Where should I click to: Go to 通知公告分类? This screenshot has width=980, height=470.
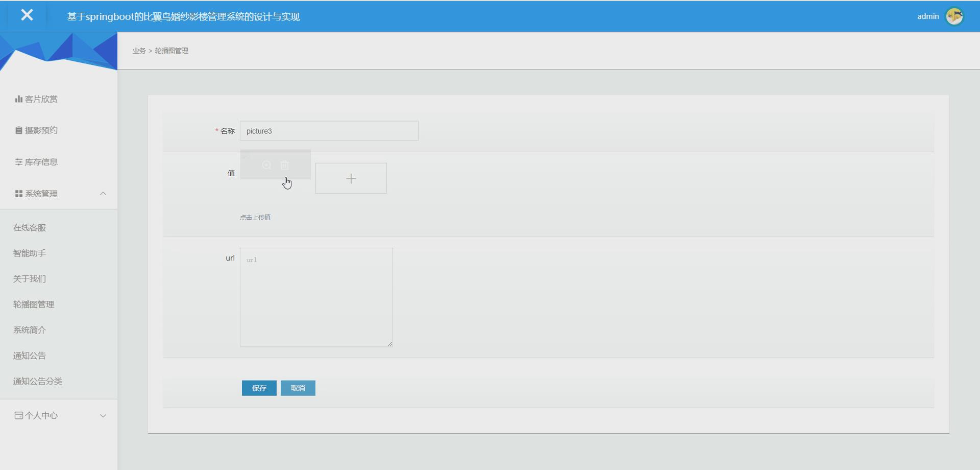pyautogui.click(x=38, y=381)
